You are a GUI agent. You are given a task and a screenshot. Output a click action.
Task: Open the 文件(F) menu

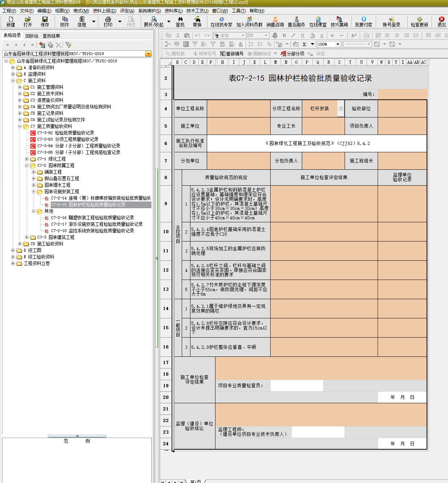point(26,11)
